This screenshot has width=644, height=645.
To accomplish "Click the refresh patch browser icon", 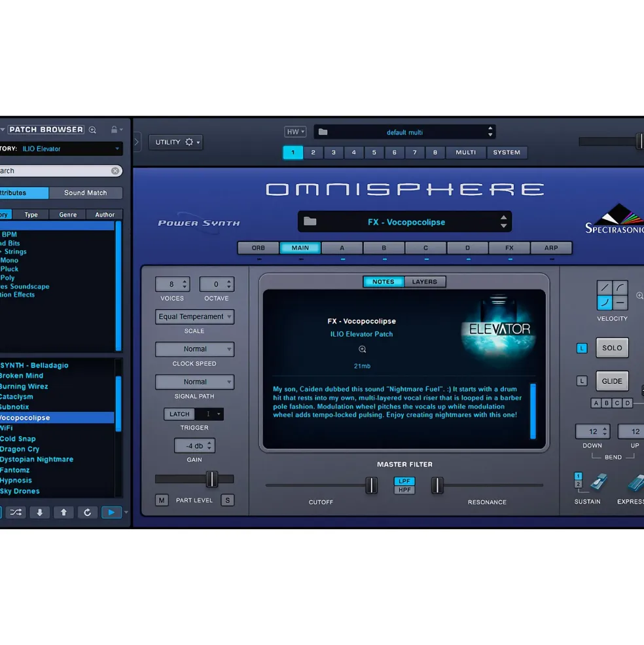I will (x=87, y=512).
